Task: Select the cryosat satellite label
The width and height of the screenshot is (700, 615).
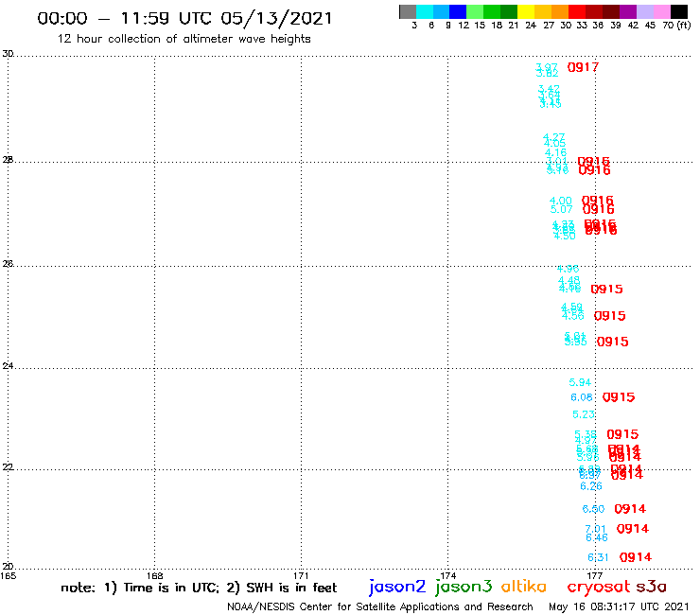Action: [x=599, y=587]
